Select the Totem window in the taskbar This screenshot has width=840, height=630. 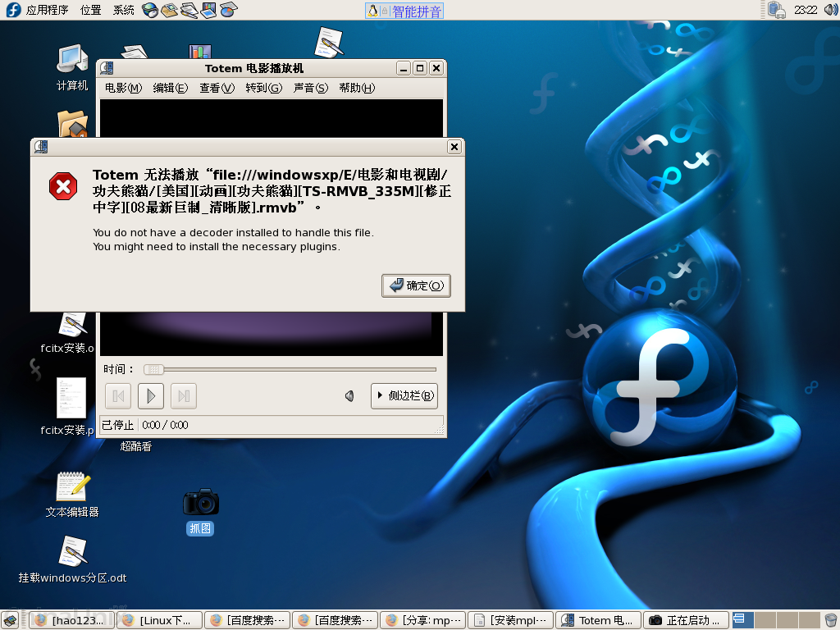pyautogui.click(x=598, y=619)
